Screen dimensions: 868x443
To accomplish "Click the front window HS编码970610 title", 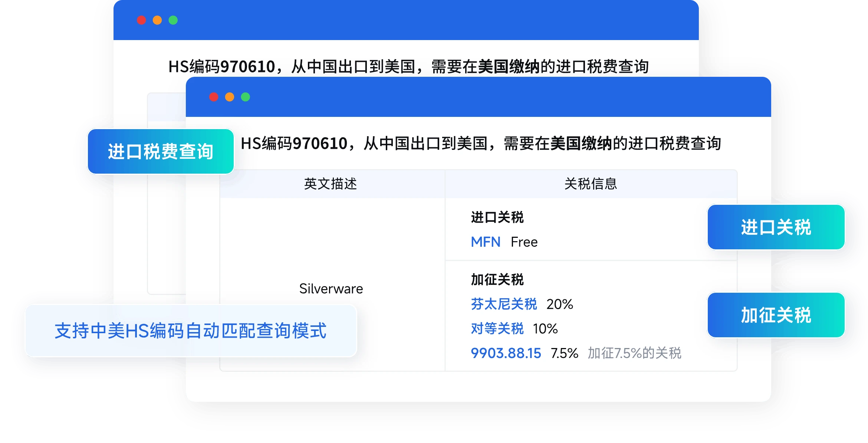I will pos(480,144).
